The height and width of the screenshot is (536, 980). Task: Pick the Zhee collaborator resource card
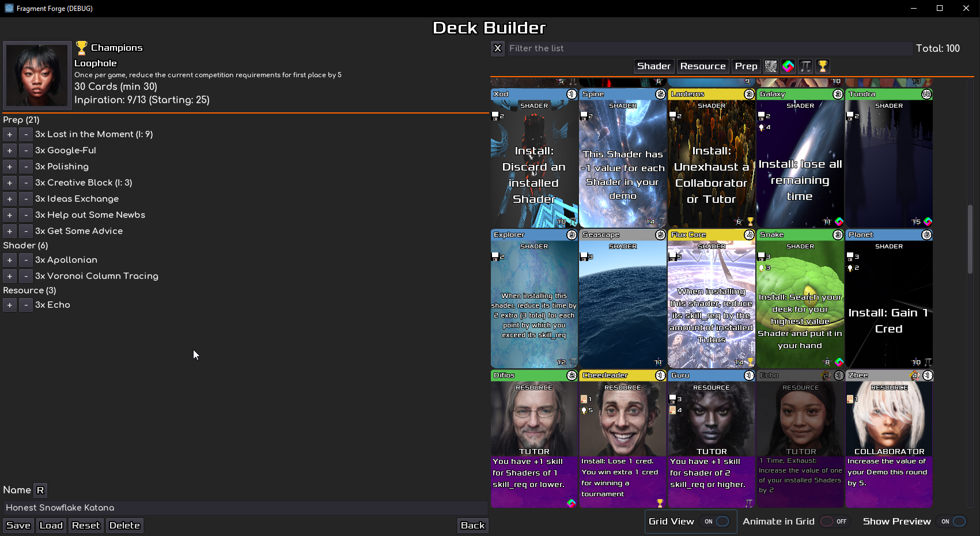[x=889, y=439]
